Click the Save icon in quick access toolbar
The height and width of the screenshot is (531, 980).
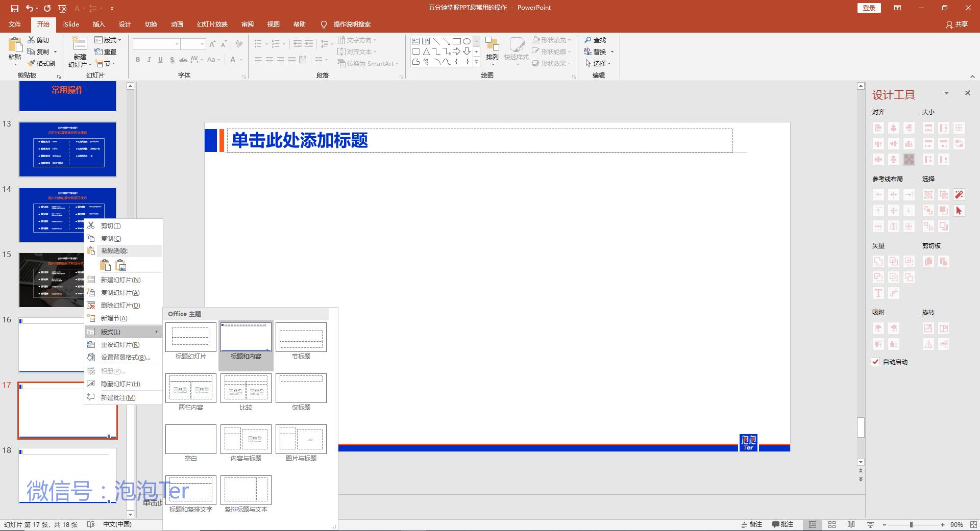(x=14, y=8)
